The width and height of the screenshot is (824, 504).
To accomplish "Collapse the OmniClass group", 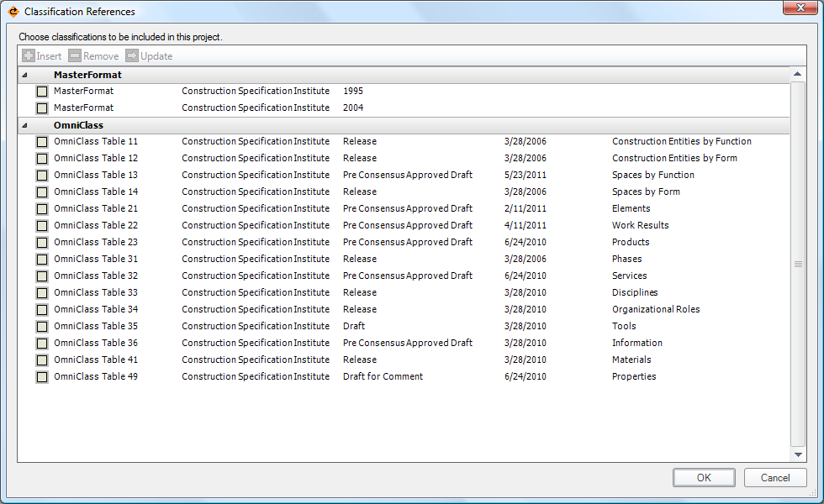I will (x=24, y=125).
